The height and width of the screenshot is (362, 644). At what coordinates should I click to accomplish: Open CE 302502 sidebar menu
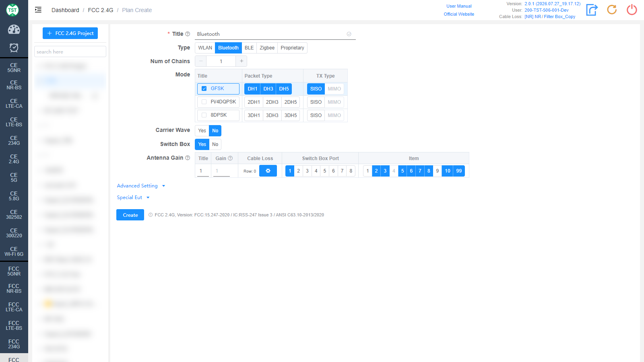coord(14,214)
